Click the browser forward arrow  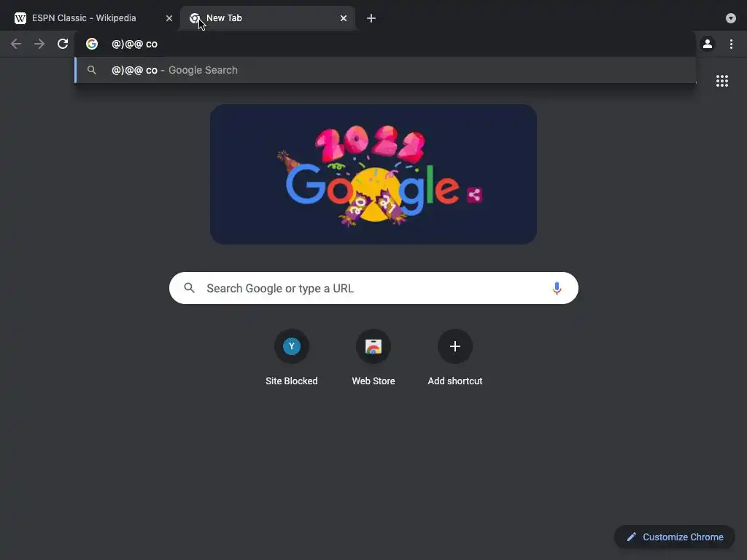click(x=39, y=44)
